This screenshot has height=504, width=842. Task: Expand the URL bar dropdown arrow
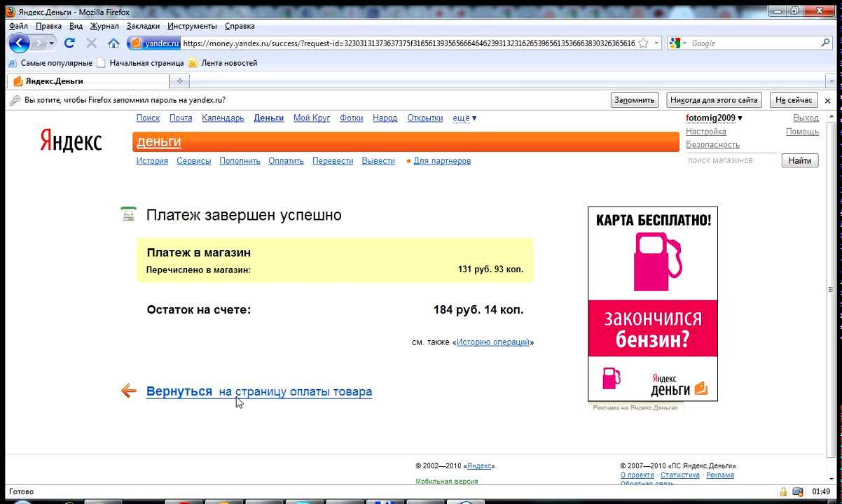pyautogui.click(x=656, y=43)
